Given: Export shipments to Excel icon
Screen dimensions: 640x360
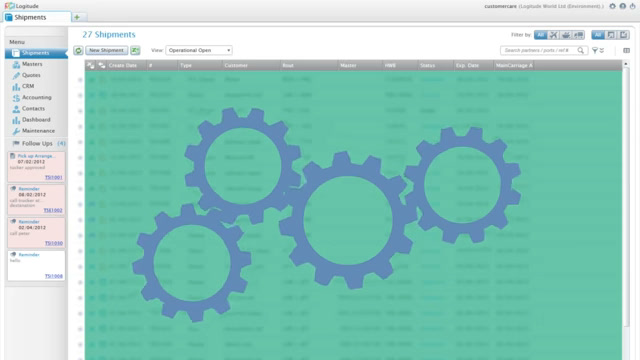Looking at the screenshot, I should click(x=135, y=50).
